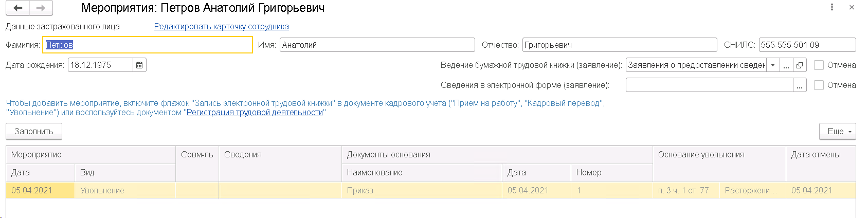This screenshot has width=868, height=218.
Task: Close the Мероприятия form
Action: (x=852, y=7)
